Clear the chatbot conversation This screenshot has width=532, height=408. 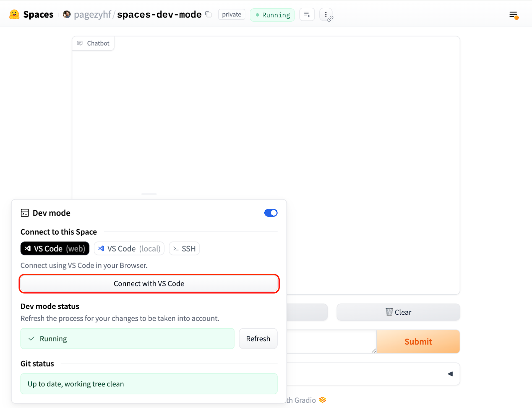coord(398,312)
